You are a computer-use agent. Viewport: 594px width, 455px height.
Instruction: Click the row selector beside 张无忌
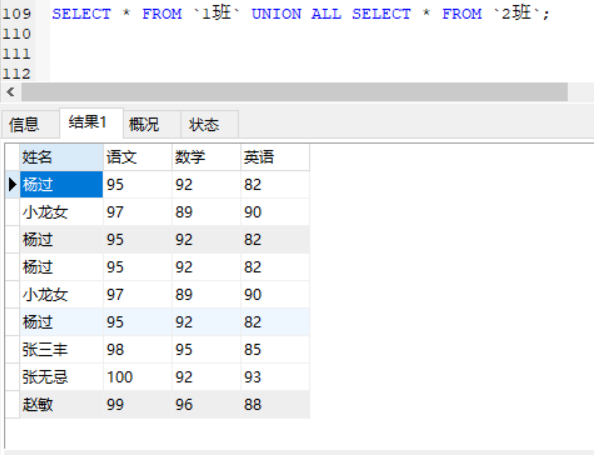(x=12, y=377)
